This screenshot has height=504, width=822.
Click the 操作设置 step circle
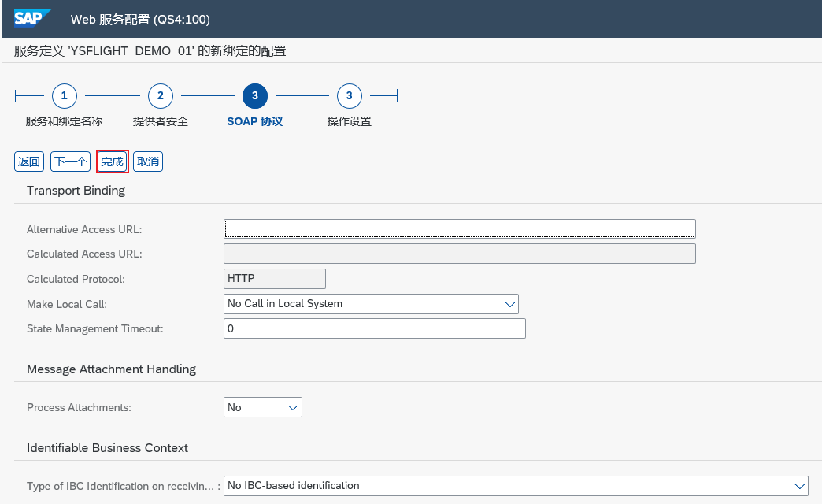[349, 95]
